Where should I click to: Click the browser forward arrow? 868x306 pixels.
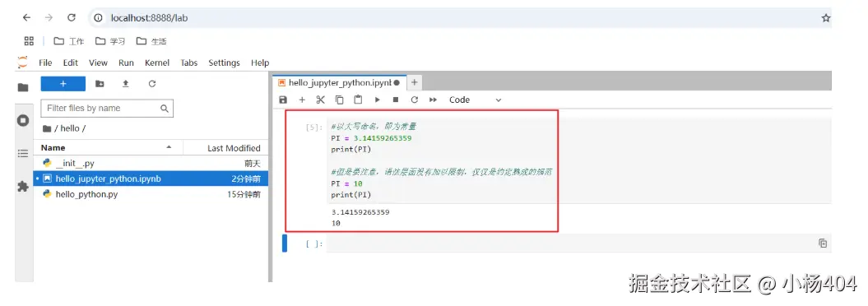tap(49, 18)
